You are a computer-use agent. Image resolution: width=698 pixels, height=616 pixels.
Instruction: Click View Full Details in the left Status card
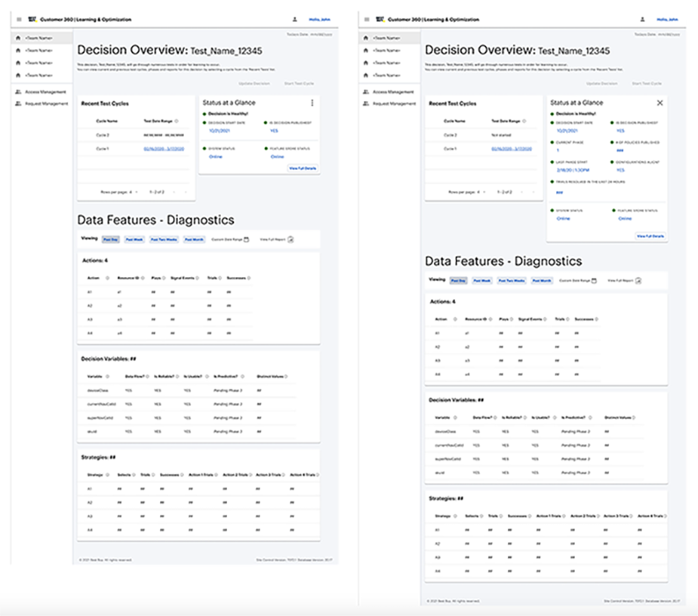301,167
